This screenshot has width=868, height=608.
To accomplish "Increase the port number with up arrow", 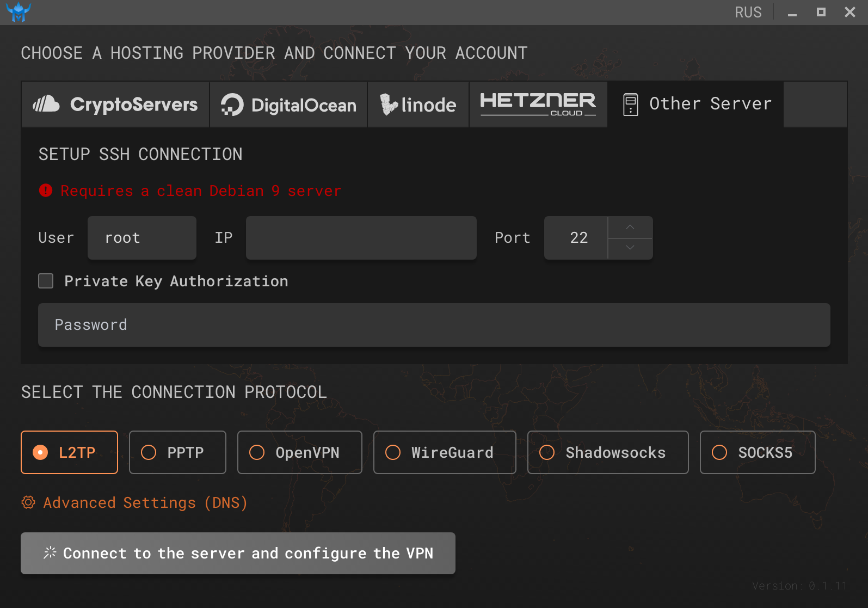I will [x=630, y=227].
